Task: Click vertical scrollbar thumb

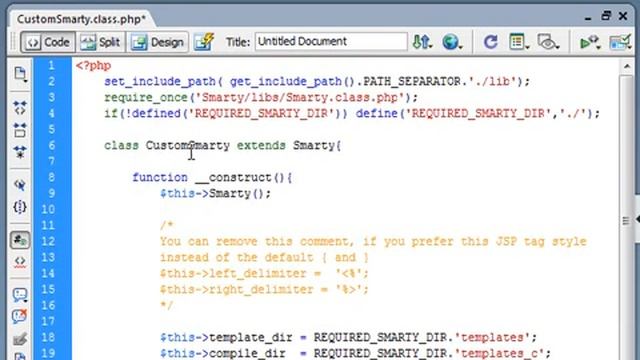Action: click(626, 220)
